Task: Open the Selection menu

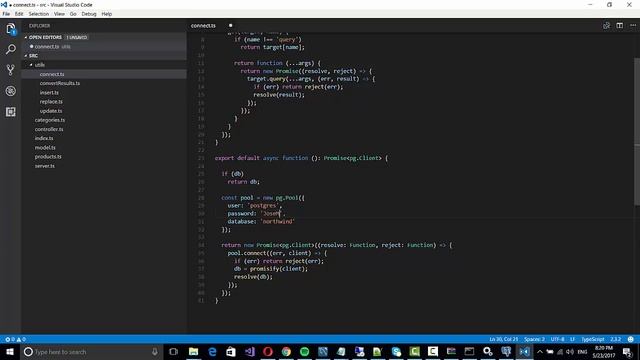Action: click(39, 14)
